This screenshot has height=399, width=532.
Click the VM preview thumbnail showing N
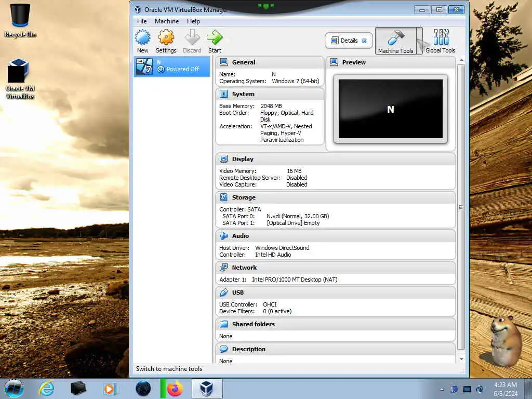(391, 109)
